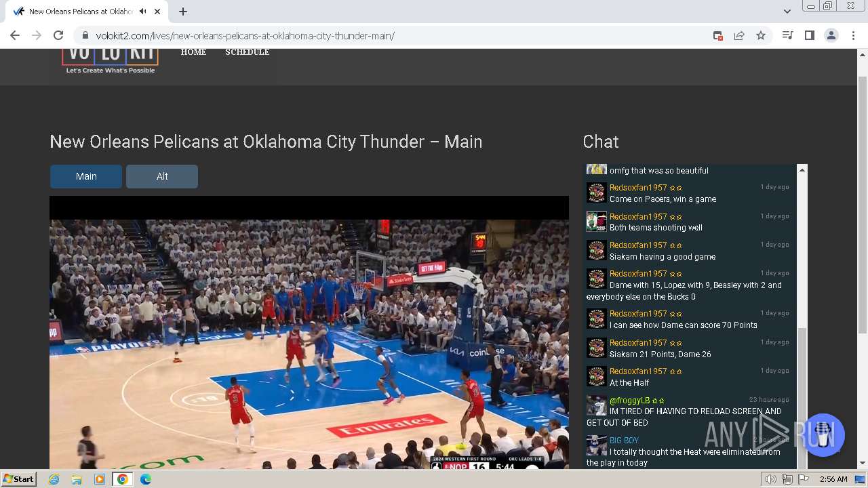Go to HOME in site navigation
The image size is (868, 488).
(x=193, y=52)
